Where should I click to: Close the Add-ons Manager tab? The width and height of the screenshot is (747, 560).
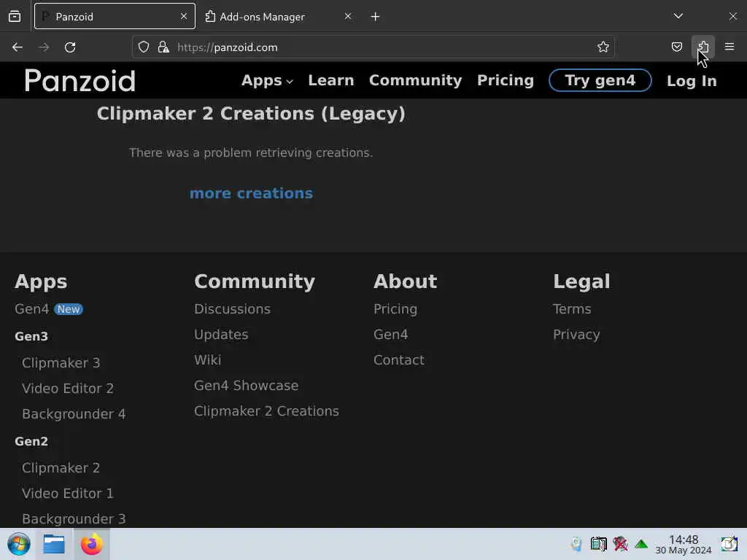point(348,16)
